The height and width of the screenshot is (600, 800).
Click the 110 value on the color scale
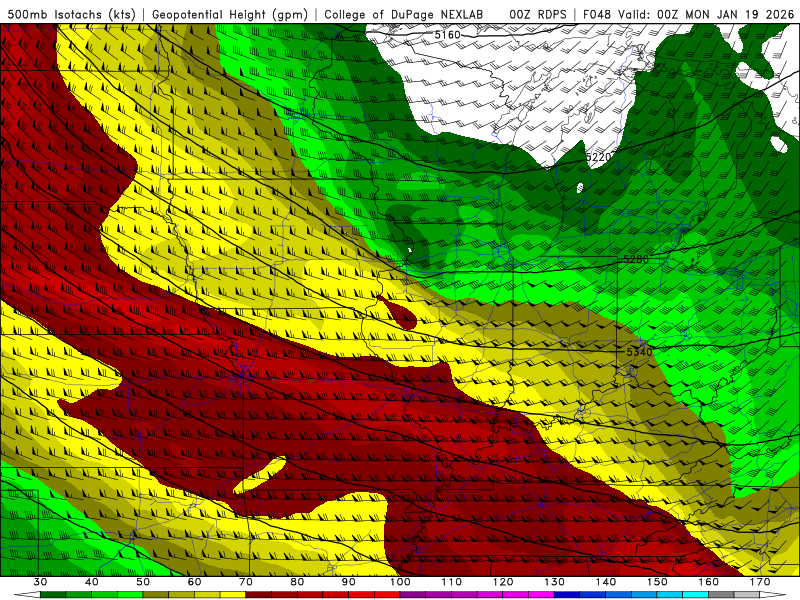click(x=452, y=582)
